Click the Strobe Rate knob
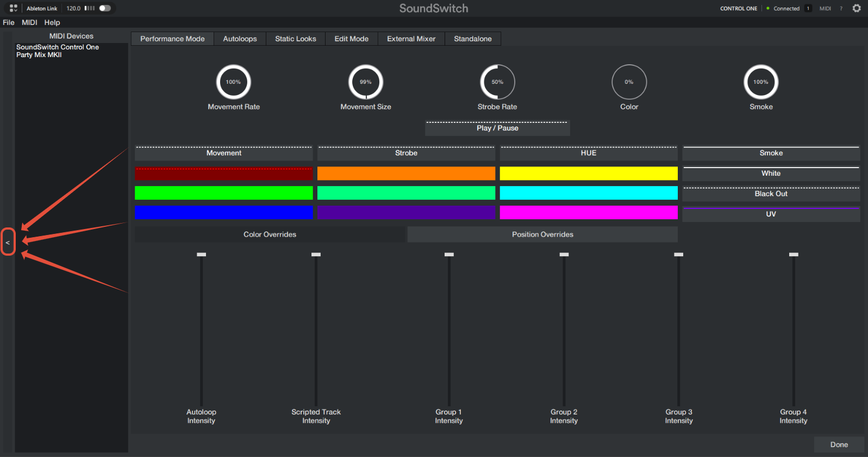868x457 pixels. point(497,82)
